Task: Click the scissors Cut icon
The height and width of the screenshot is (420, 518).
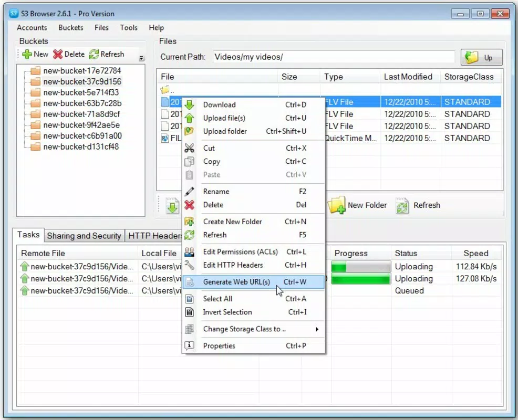Action: click(x=189, y=148)
